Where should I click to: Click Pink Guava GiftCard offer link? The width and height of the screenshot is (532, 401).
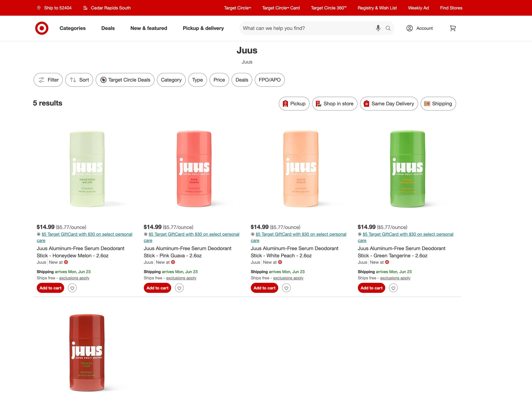(x=194, y=234)
